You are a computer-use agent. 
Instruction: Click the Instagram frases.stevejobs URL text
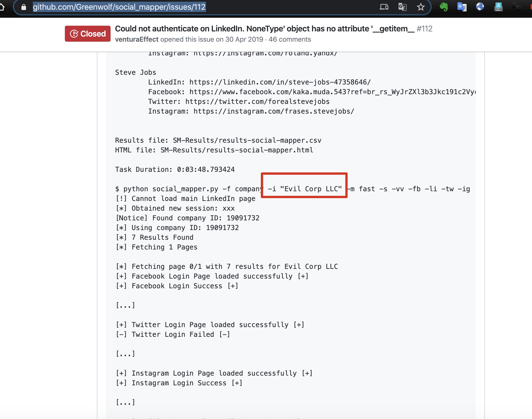click(x=274, y=111)
